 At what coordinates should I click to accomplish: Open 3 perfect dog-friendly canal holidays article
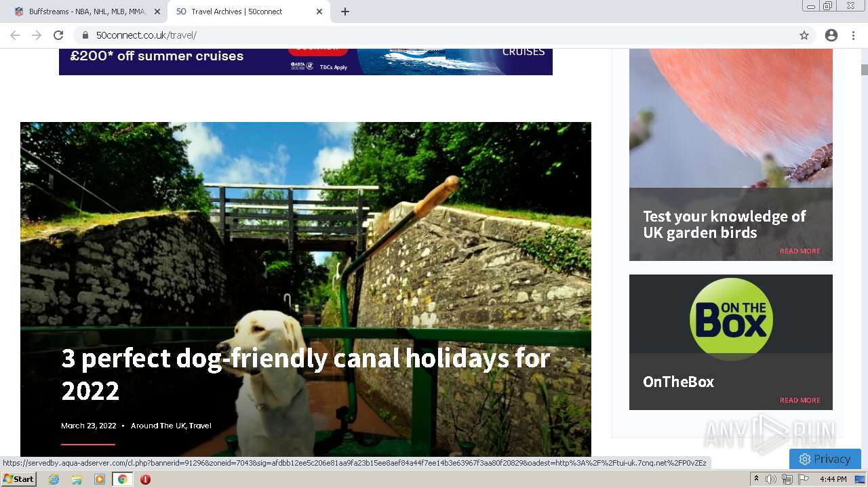tap(305, 373)
